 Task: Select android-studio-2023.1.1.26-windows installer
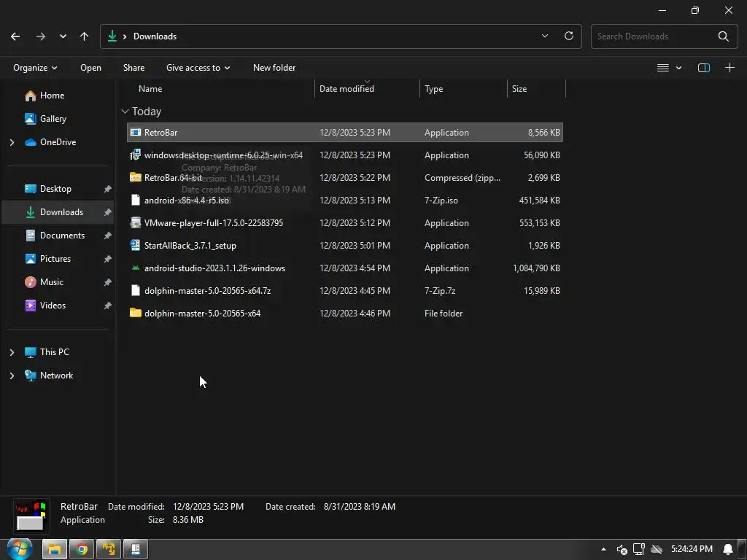pyautogui.click(x=345, y=268)
